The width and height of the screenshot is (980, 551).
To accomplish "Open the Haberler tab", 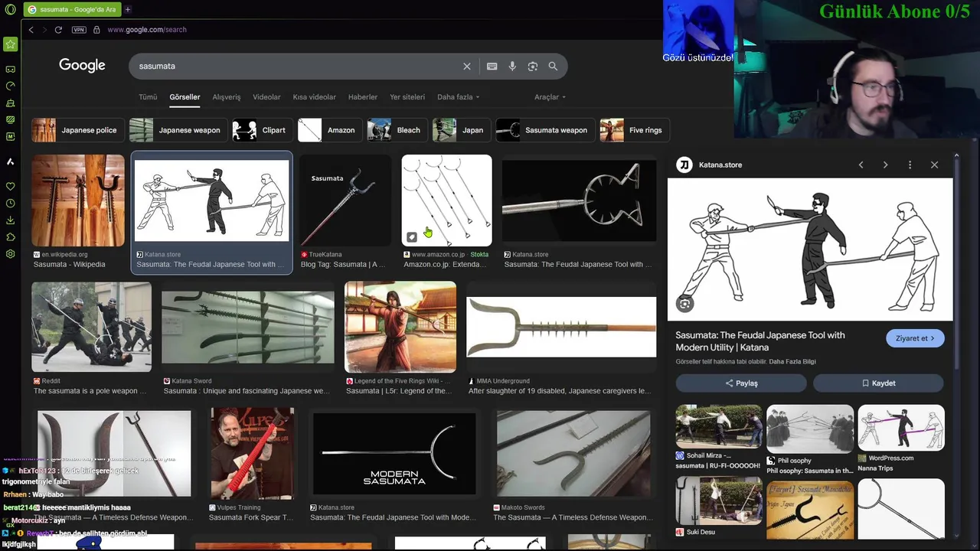I will tap(363, 97).
